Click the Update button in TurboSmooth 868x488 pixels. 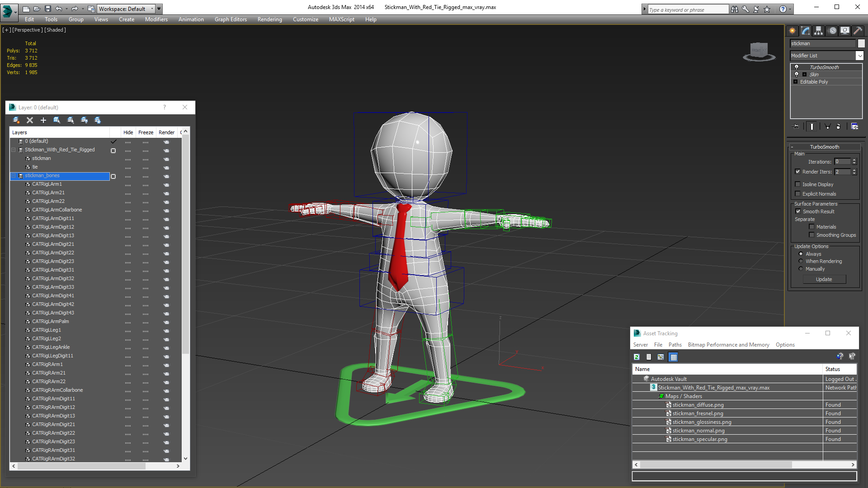[824, 279]
